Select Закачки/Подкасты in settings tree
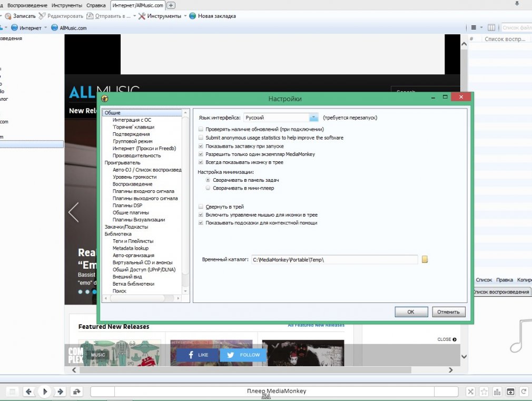Viewport: 532px width, 401px height. coord(126,227)
